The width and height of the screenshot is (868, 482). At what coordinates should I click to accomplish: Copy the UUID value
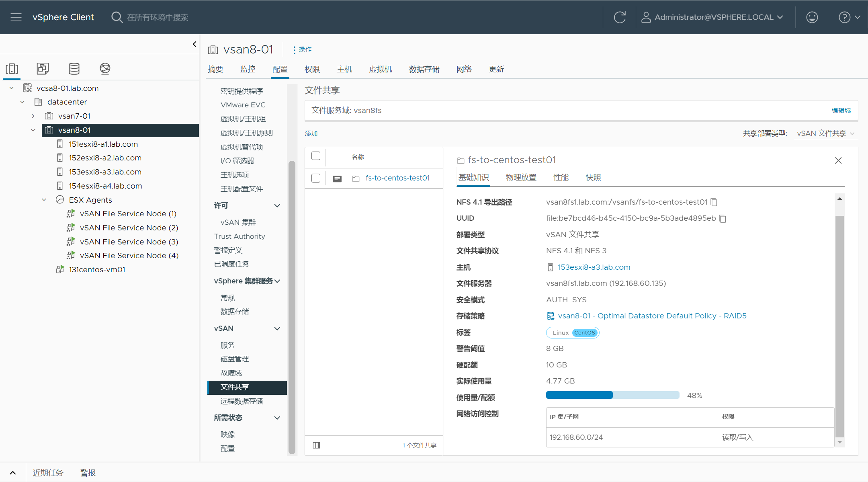click(x=723, y=218)
